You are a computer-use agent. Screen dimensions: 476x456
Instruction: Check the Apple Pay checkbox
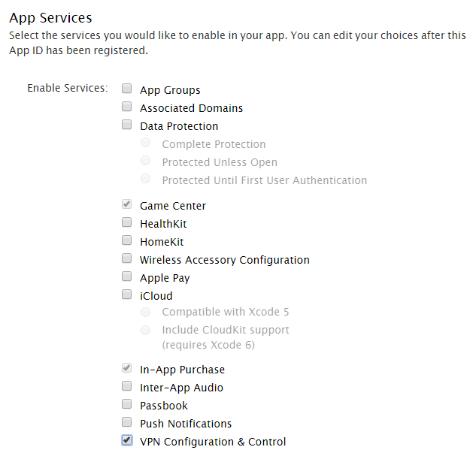coord(126,276)
